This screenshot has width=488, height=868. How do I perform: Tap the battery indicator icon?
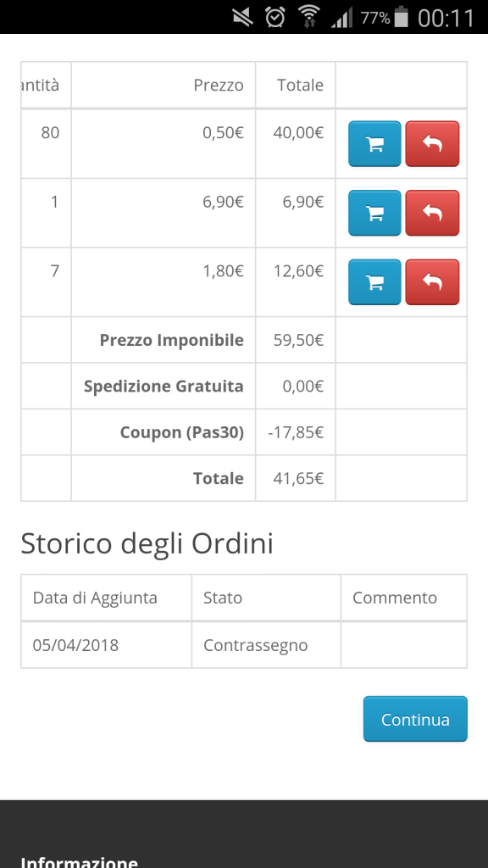[402, 17]
